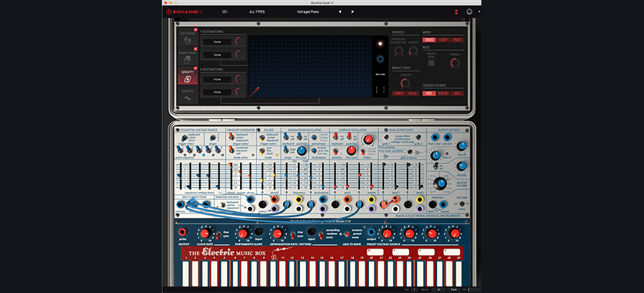Set trigger source to KEY
Image resolution: width=644 pixels, height=293 pixels.
point(429,93)
